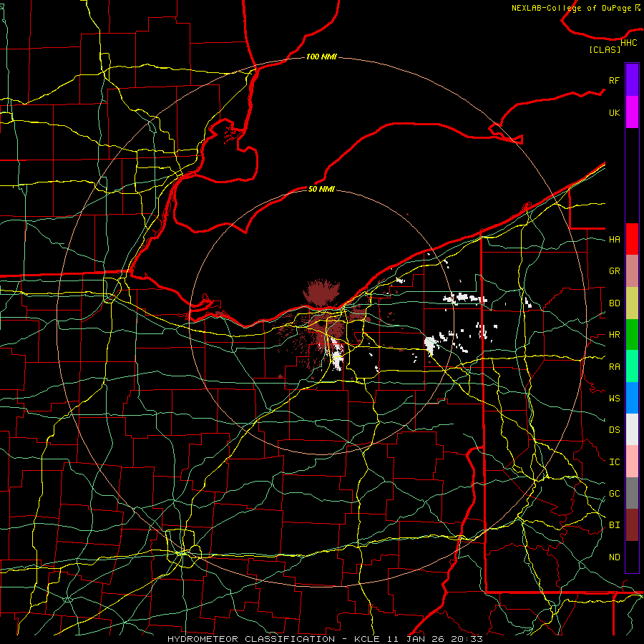Click the green HR legend swatch
Screen dimensions: 644x644
pos(632,335)
